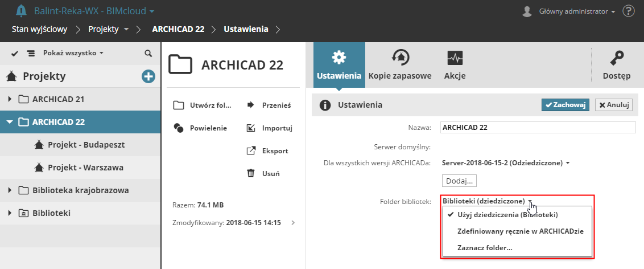Click the select-all checkmark icon
644x269 pixels.
[15, 54]
